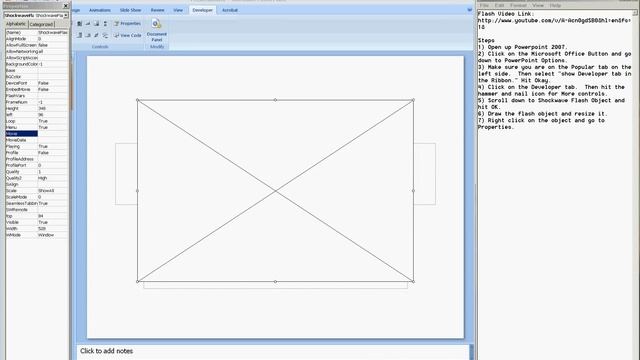This screenshot has width=640, height=360.
Task: Select the Movie property row
Action: [37, 133]
